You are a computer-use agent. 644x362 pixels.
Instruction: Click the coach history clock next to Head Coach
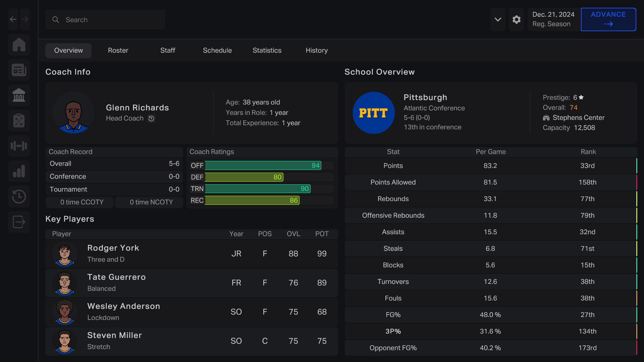[x=151, y=119]
